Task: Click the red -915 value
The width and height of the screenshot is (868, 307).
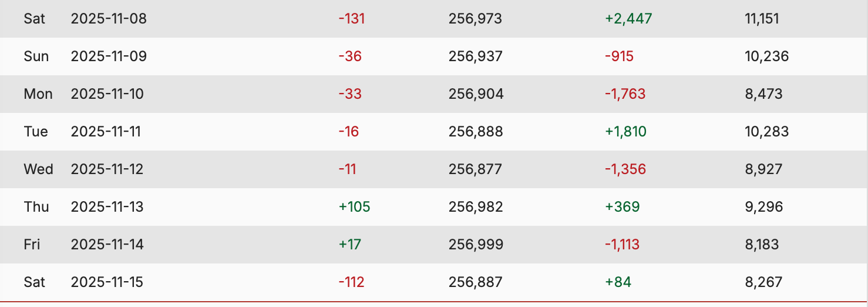Action: click(619, 56)
